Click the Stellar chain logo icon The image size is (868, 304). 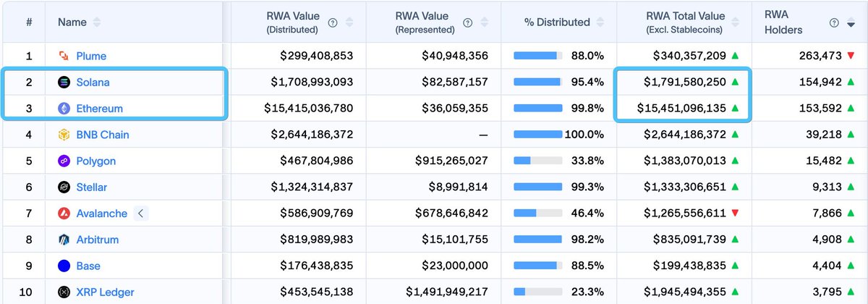[64, 187]
